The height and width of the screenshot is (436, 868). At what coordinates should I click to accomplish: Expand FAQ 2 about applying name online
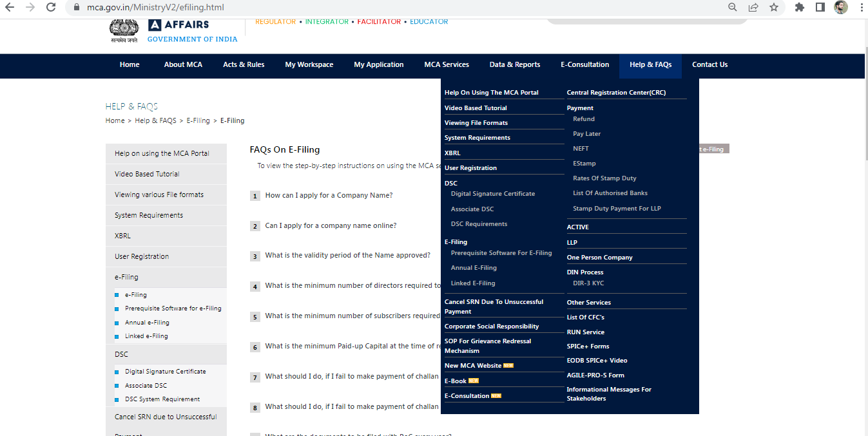(331, 225)
